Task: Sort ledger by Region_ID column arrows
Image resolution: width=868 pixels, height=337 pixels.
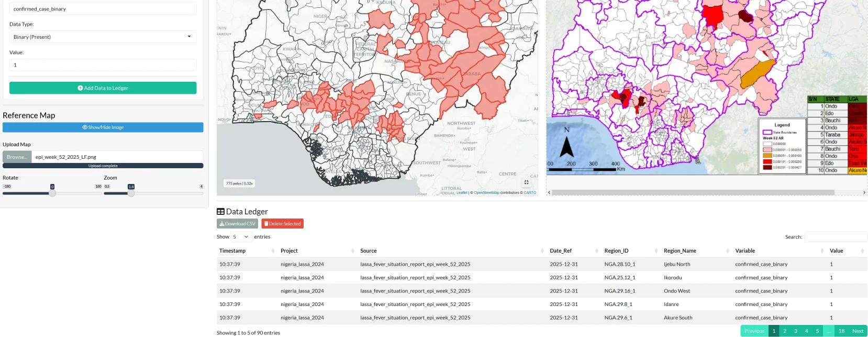Action: pos(655,251)
